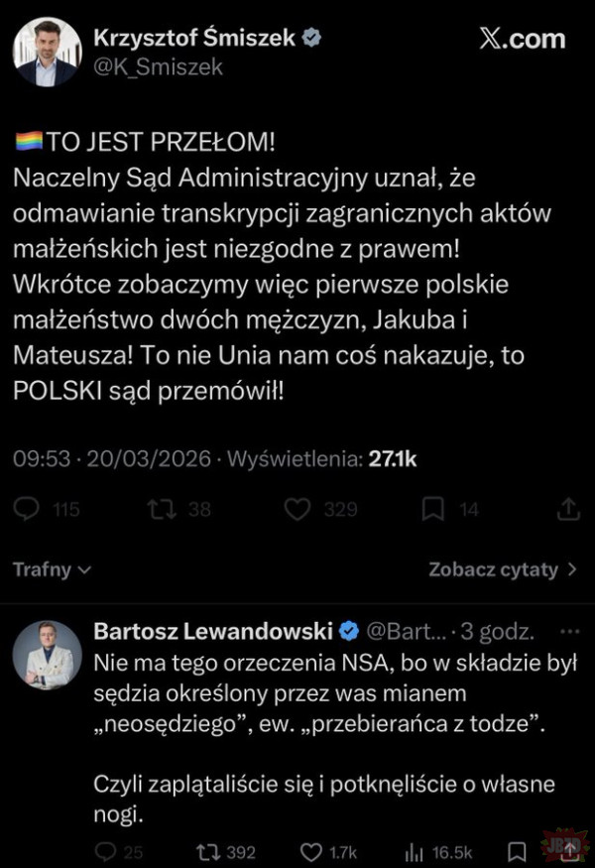Bookmark Bartosz Lewandowski's reply
The width and height of the screenshot is (595, 868).
[x=516, y=851]
